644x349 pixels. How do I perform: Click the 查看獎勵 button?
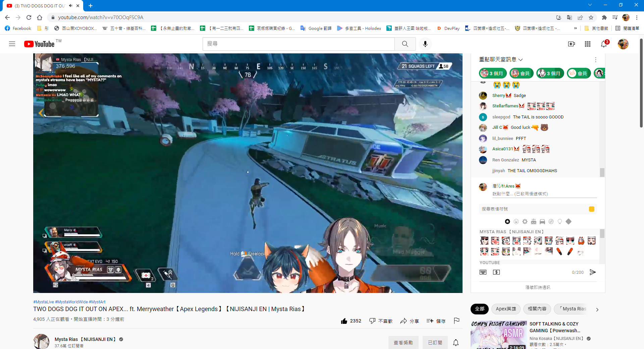pyautogui.click(x=404, y=343)
